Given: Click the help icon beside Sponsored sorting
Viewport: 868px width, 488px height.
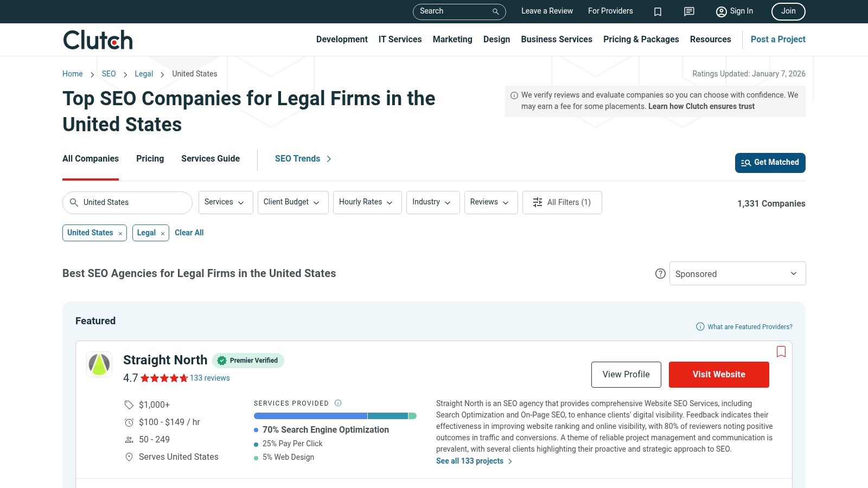Looking at the screenshot, I should click(x=660, y=274).
